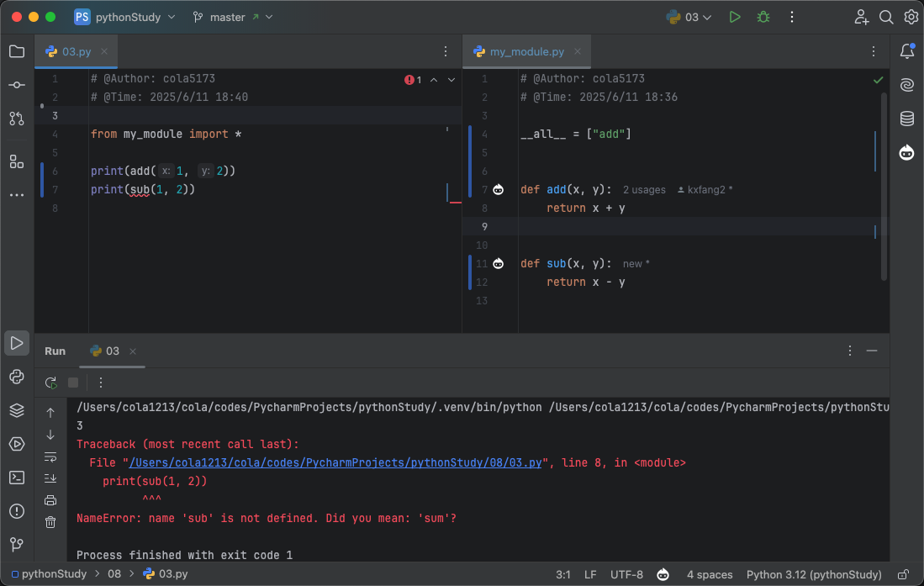This screenshot has height=586, width=924.
Task: Go to previous highlighted error
Action: (434, 80)
